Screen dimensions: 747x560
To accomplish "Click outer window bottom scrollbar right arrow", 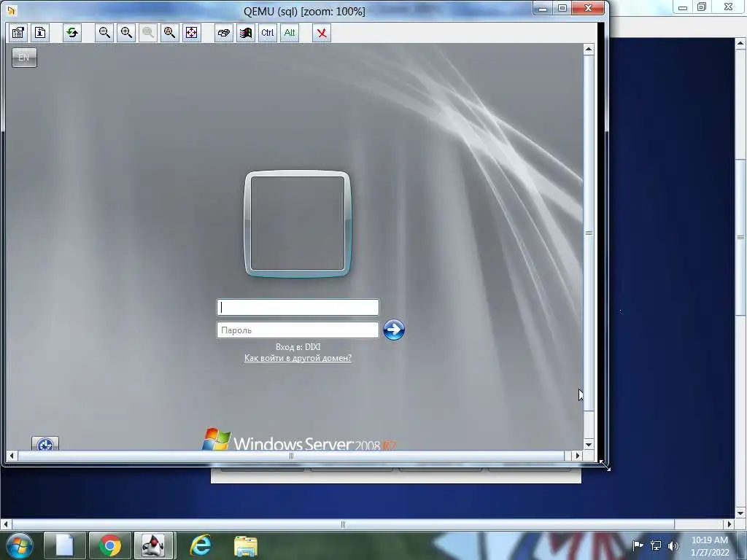I will click(729, 524).
